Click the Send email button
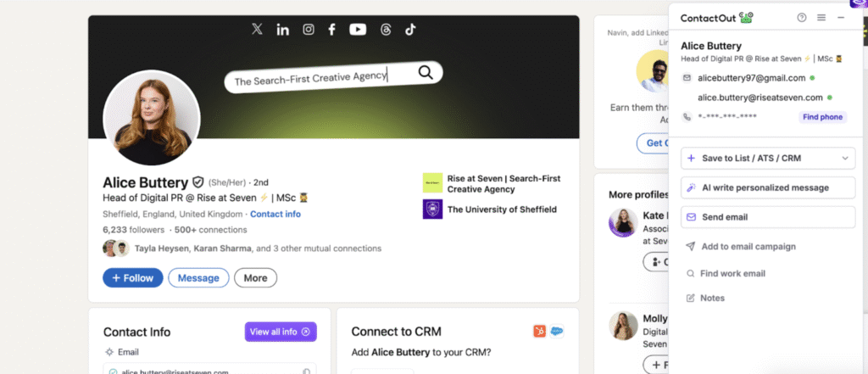This screenshot has height=374, width=868. 768,217
